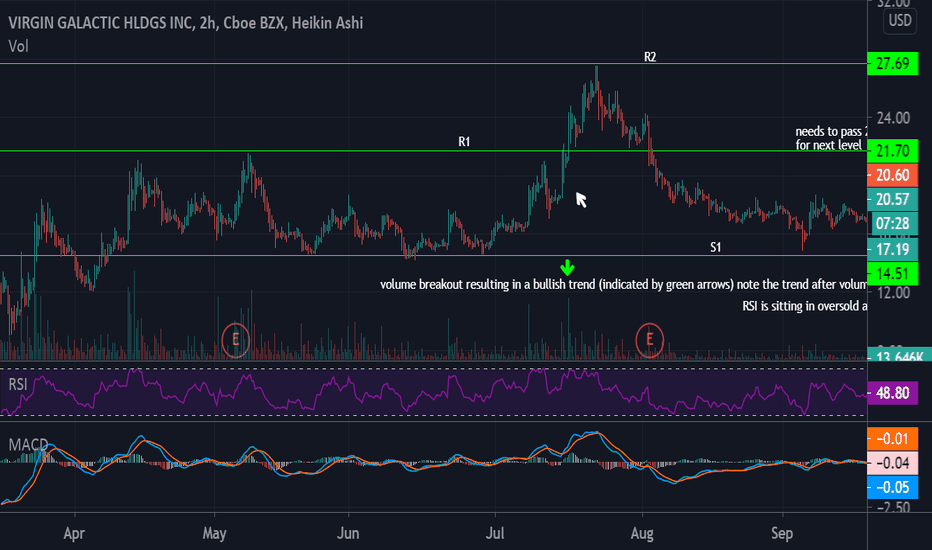The height and width of the screenshot is (550, 932).
Task: Click the pink MACD -0.04 value
Action: point(893,463)
